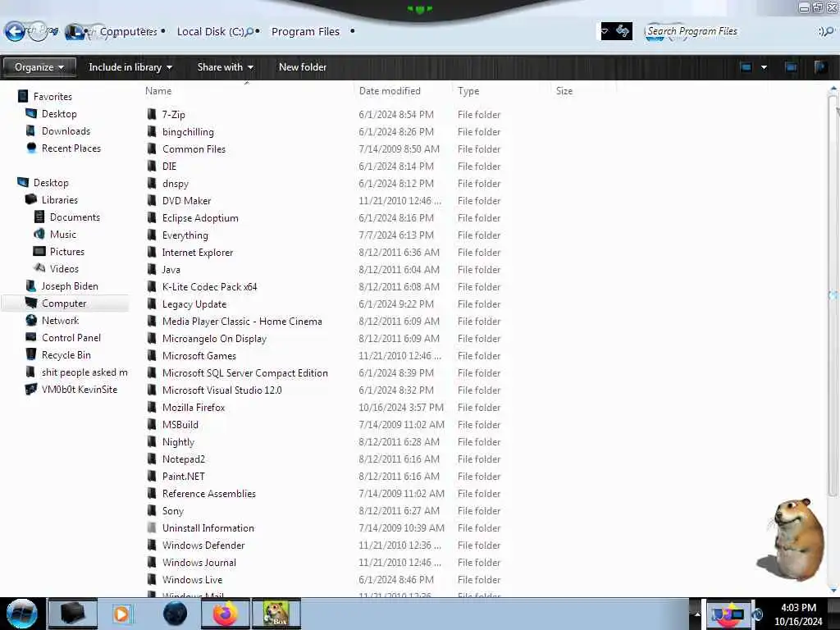The width and height of the screenshot is (840, 630).
Task: Sort by Date modified column header
Action: (390, 90)
